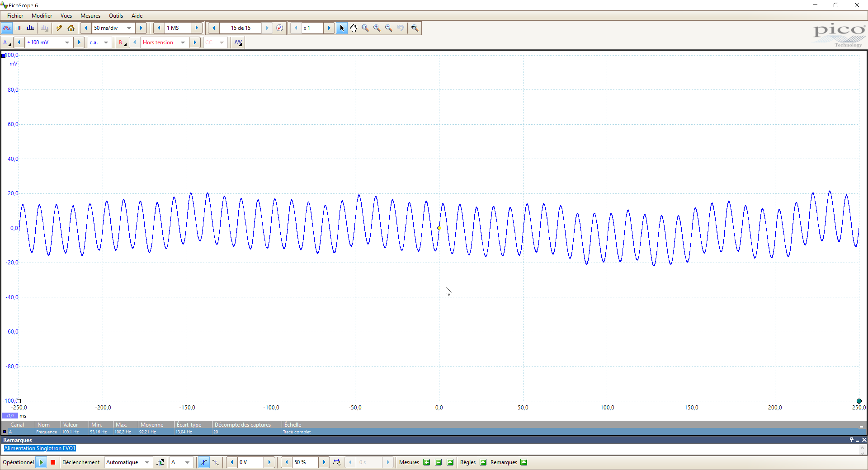Pin the Remarques panel
The image size is (868, 470).
click(852, 440)
